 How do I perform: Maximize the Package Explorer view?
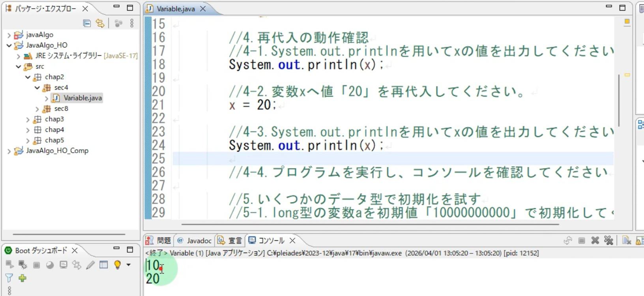[130, 7]
